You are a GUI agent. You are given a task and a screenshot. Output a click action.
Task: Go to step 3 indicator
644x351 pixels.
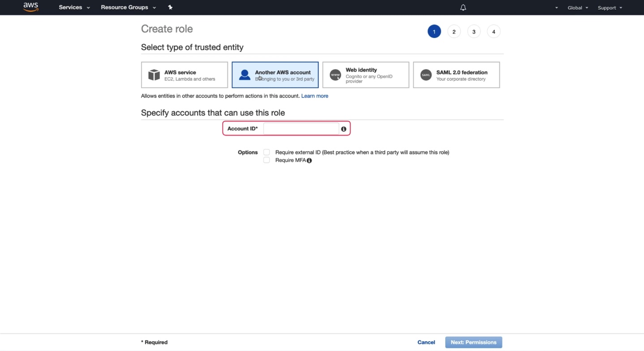(x=474, y=31)
